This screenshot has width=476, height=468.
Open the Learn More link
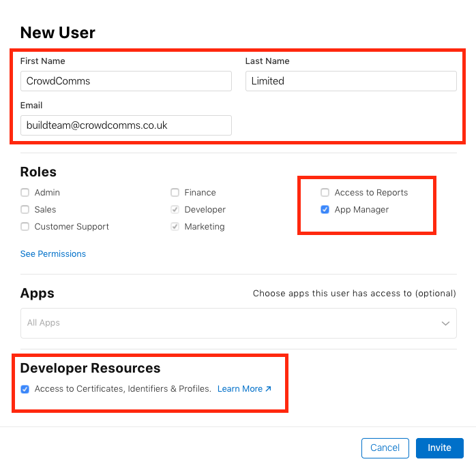244,389
